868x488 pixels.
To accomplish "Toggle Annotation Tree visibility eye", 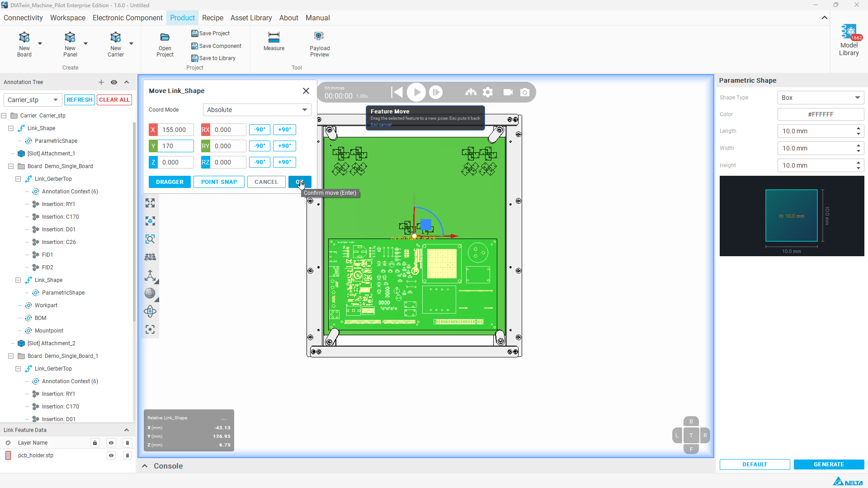I will click(x=114, y=82).
